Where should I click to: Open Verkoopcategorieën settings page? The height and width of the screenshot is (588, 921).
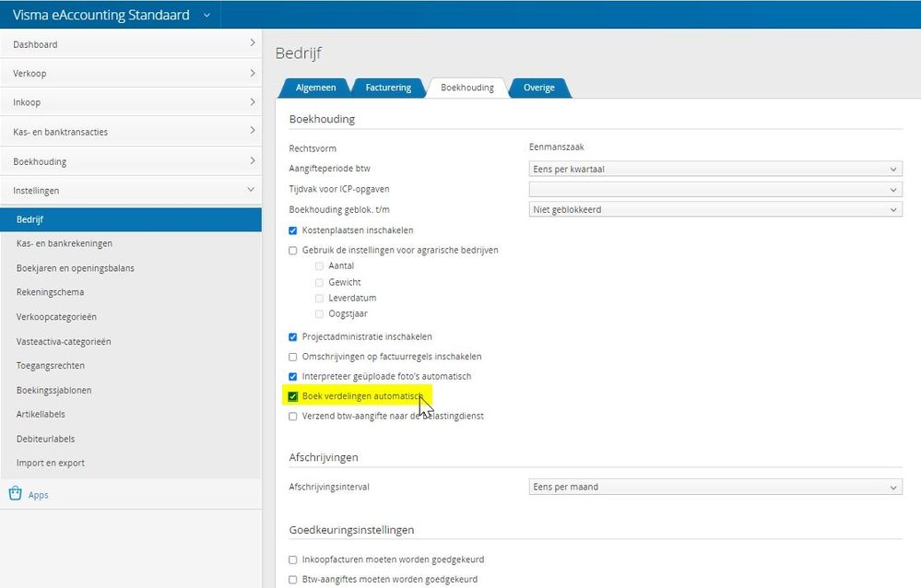click(56, 317)
